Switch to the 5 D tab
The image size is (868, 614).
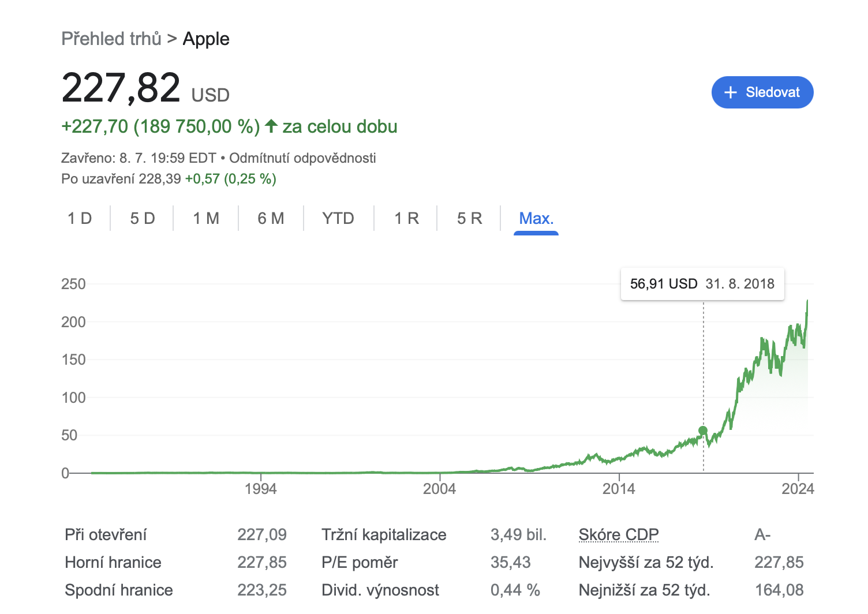tap(143, 219)
